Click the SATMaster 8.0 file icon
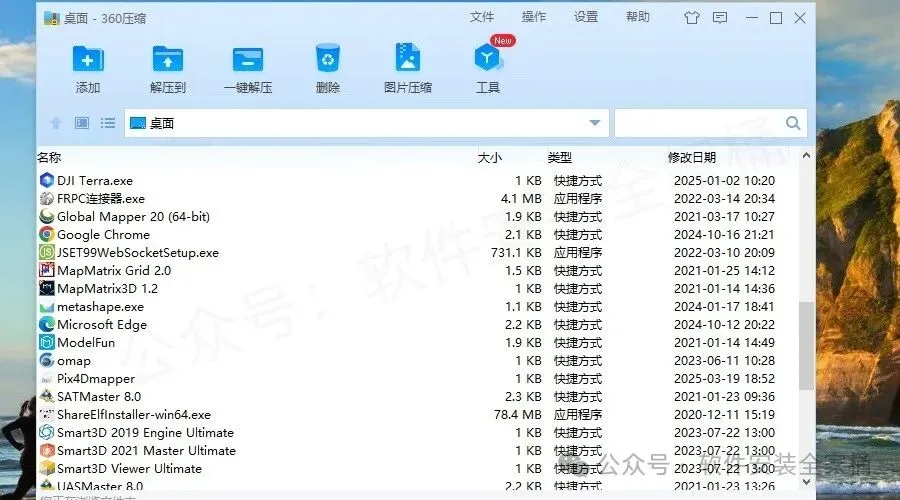900x500 pixels. tap(46, 397)
